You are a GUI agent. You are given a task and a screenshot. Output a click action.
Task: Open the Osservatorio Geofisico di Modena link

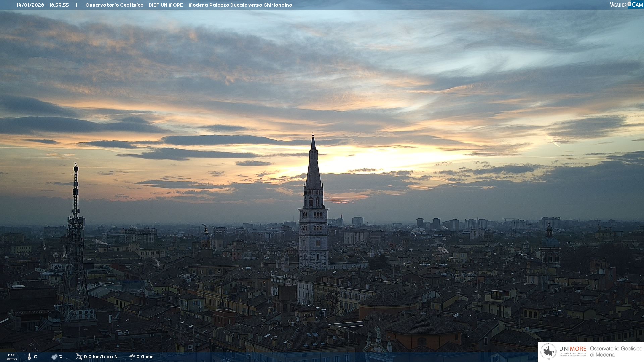click(x=616, y=352)
